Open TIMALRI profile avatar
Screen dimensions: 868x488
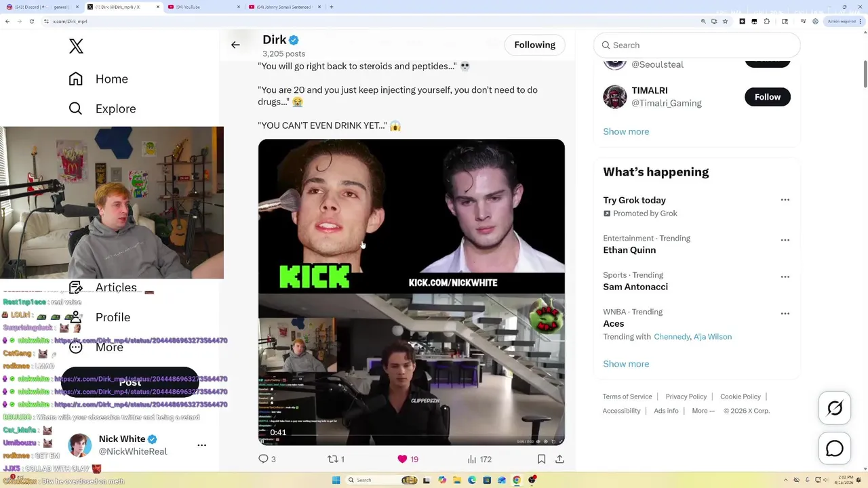point(615,97)
